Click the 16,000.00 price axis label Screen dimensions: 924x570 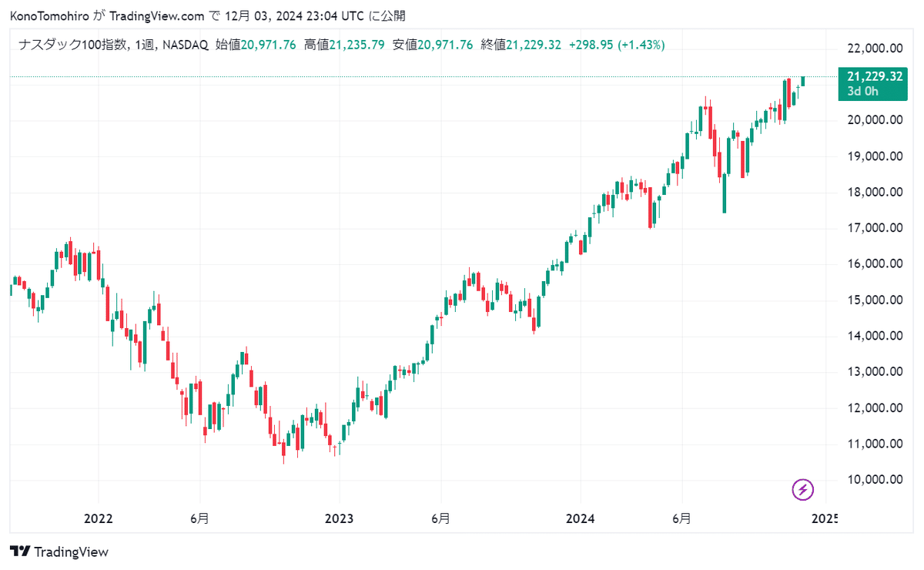(875, 263)
